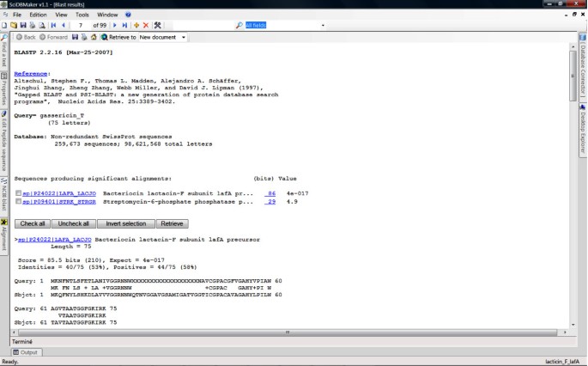588x366 pixels.
Task: Open the 86 bits score link
Action: [x=271, y=194]
